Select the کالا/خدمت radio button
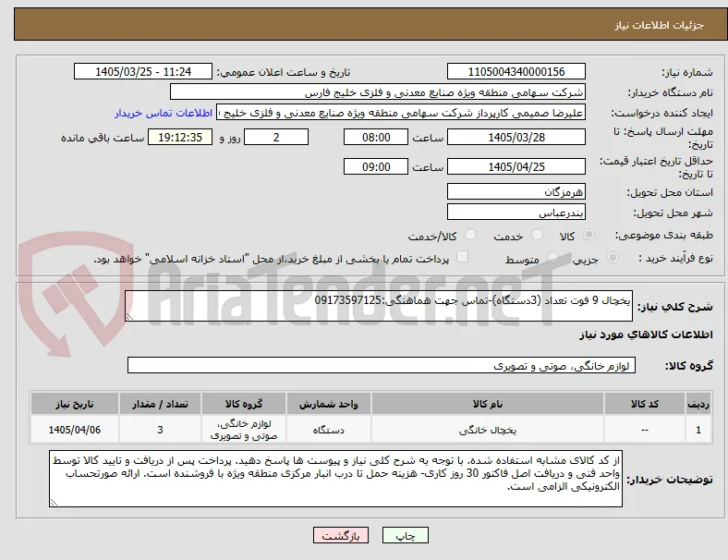Viewport: 728px width, 560px height. [x=470, y=235]
